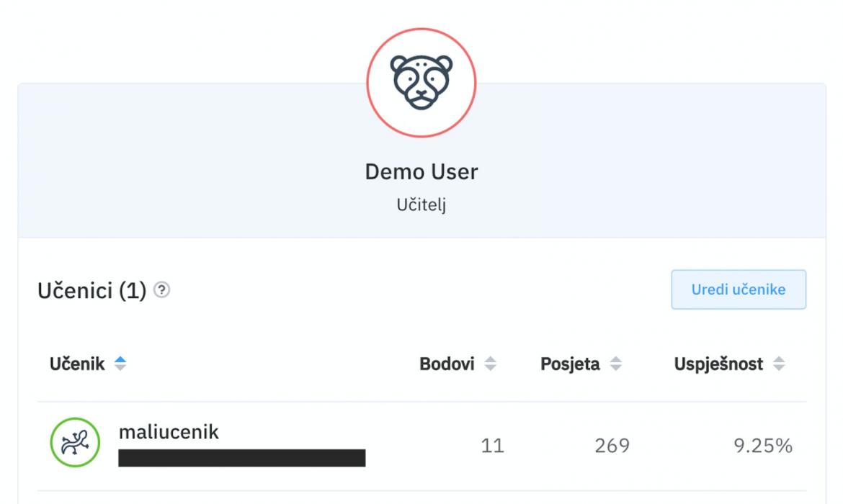843x504 pixels.
Task: Sort students by the Učenik sort arrows
Action: [x=120, y=364]
